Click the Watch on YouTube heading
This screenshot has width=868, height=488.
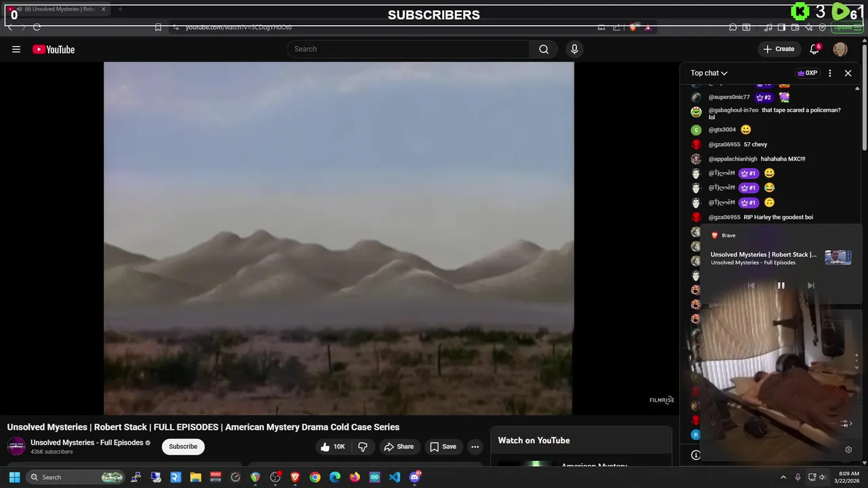[x=534, y=441]
